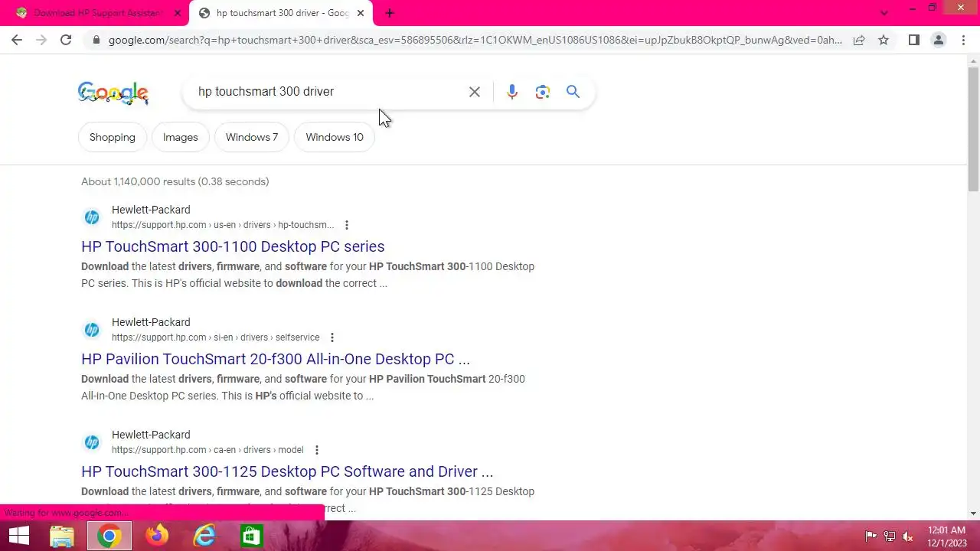
Task: Switch to Download HP Support Assistant tab
Action: point(98,13)
